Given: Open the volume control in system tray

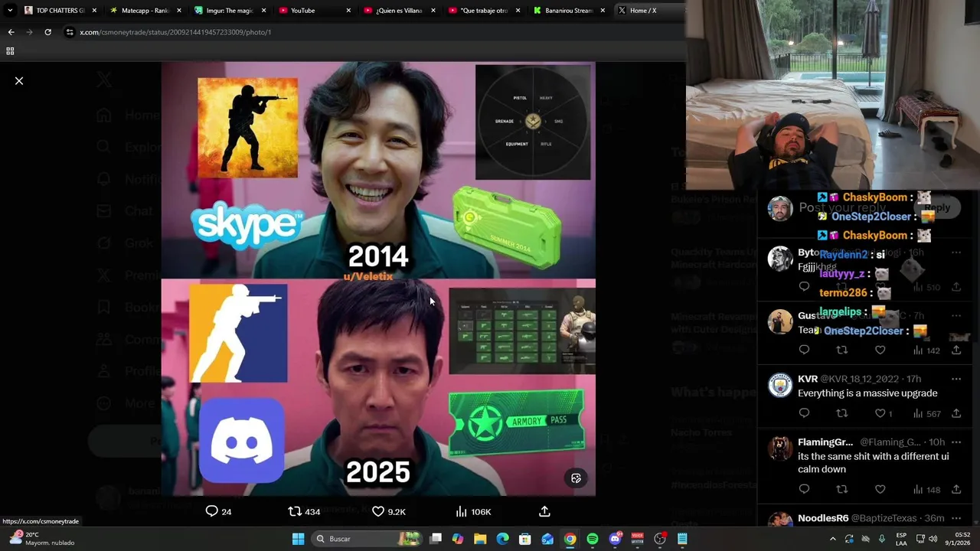Looking at the screenshot, I should (933, 539).
